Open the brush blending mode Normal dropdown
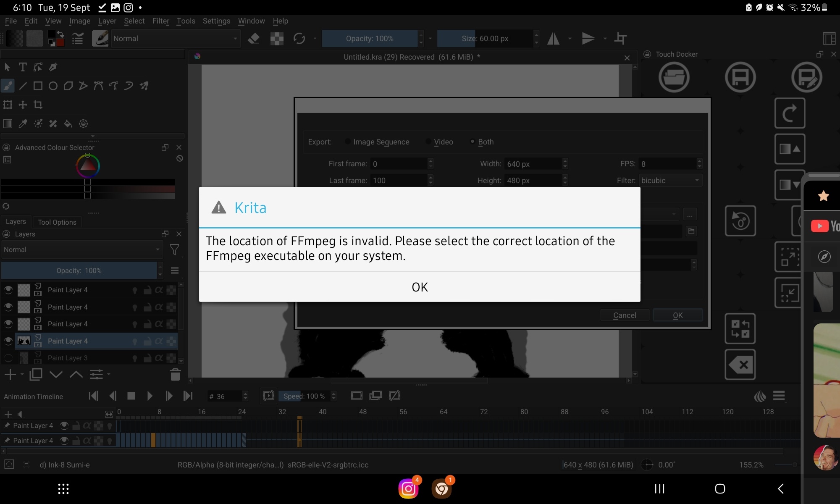Screen dimensions: 840x504 pyautogui.click(x=176, y=39)
